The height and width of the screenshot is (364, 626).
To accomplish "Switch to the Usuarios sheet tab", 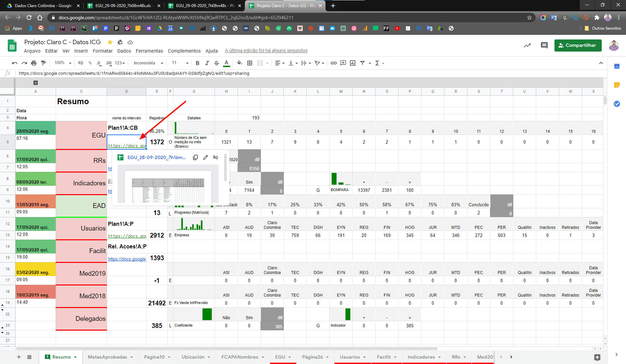I will point(350,357).
